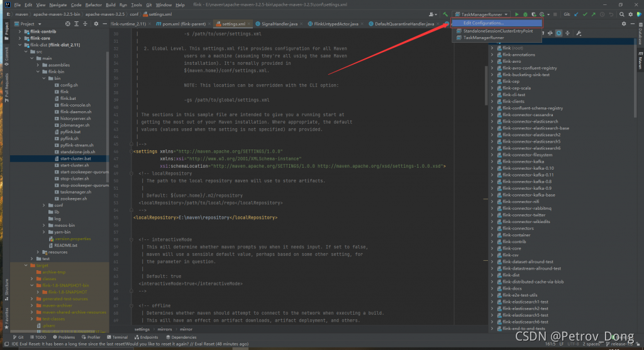Expand all icon in the Project panel header
The height and width of the screenshot is (350, 644).
point(76,24)
